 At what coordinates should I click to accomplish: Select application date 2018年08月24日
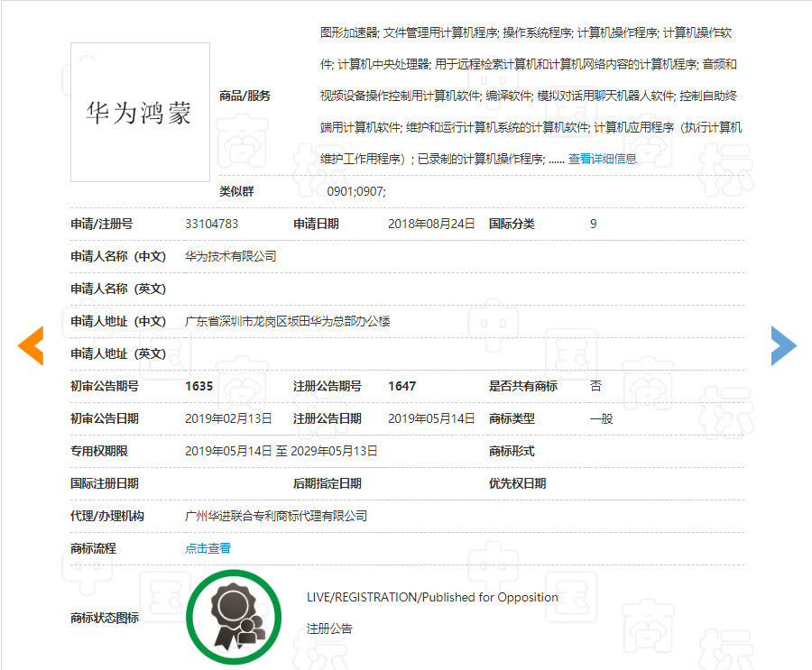(x=431, y=224)
